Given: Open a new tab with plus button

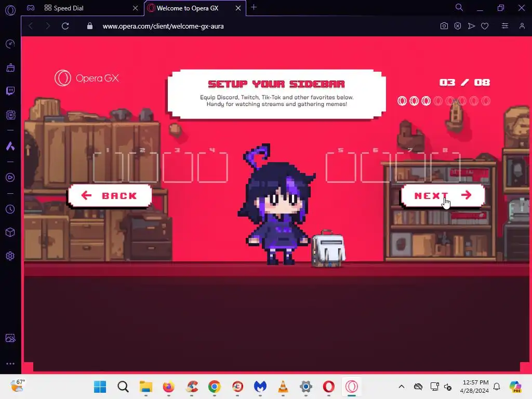Looking at the screenshot, I should pos(254,7).
